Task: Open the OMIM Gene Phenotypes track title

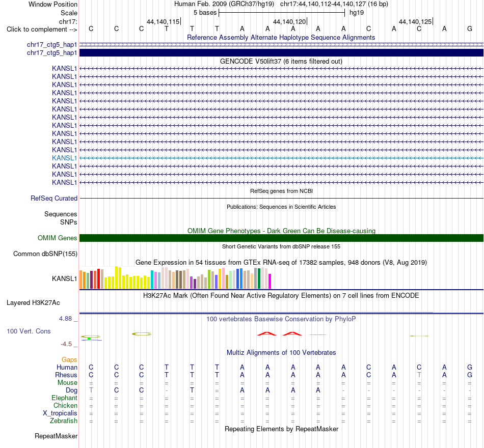Action: pos(281,231)
